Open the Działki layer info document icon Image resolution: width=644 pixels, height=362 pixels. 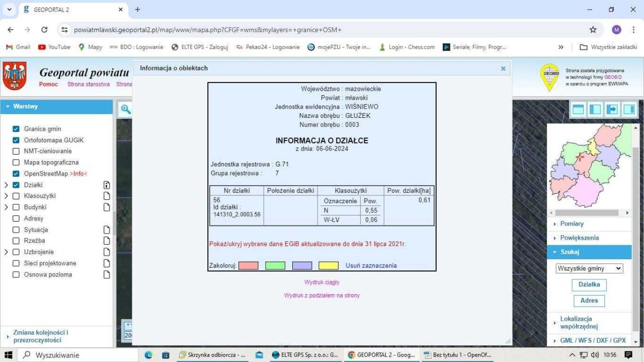(106, 185)
